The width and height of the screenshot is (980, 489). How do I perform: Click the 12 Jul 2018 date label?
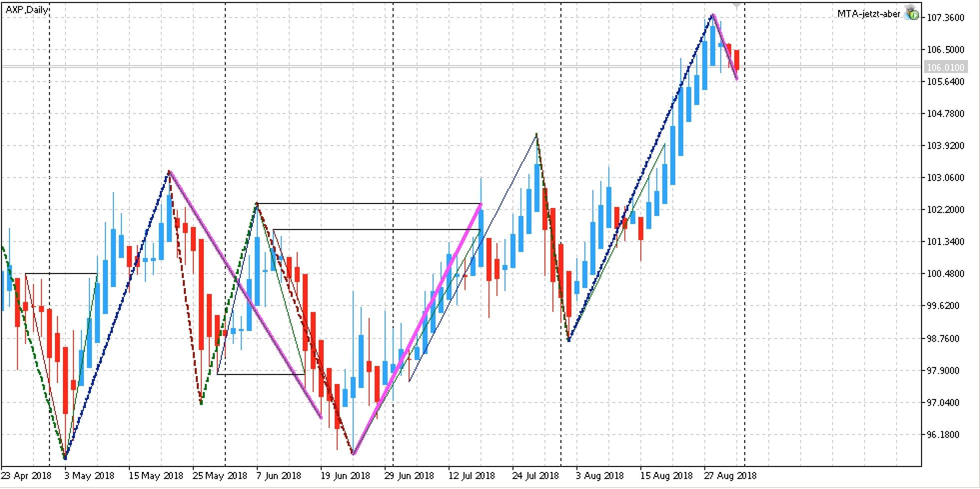(x=472, y=475)
